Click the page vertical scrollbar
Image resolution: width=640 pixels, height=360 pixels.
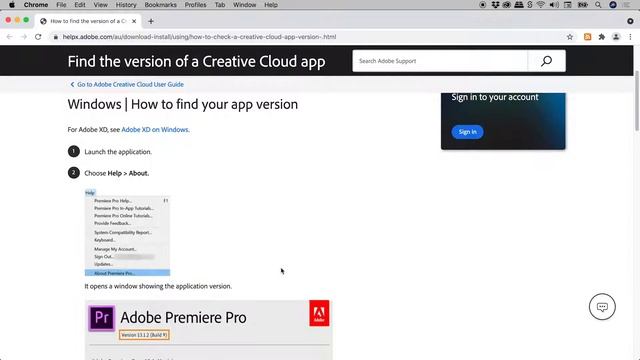click(636, 101)
